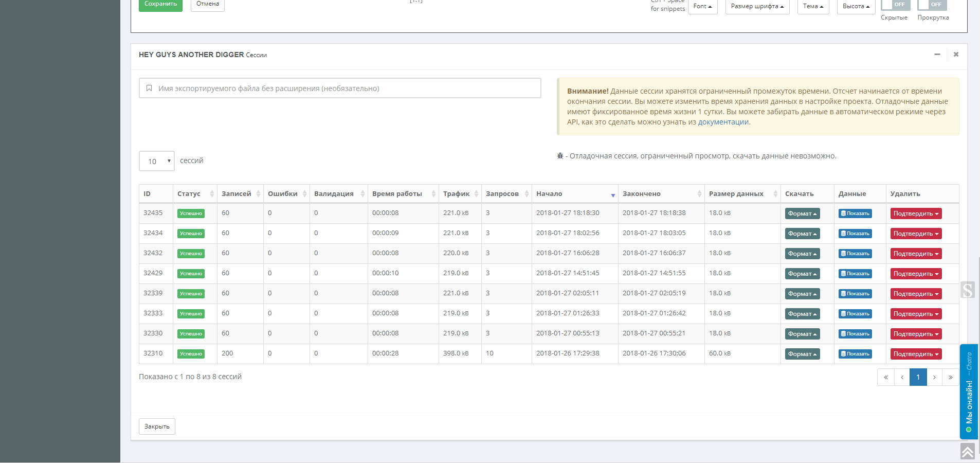
Task: Go to last page with double-arrow icon
Action: [950, 377]
